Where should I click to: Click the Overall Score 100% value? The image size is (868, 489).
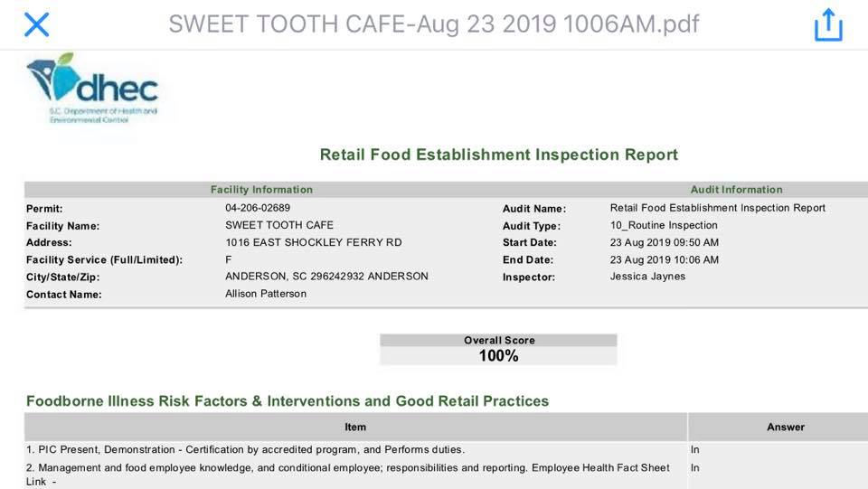pyautogui.click(x=498, y=356)
